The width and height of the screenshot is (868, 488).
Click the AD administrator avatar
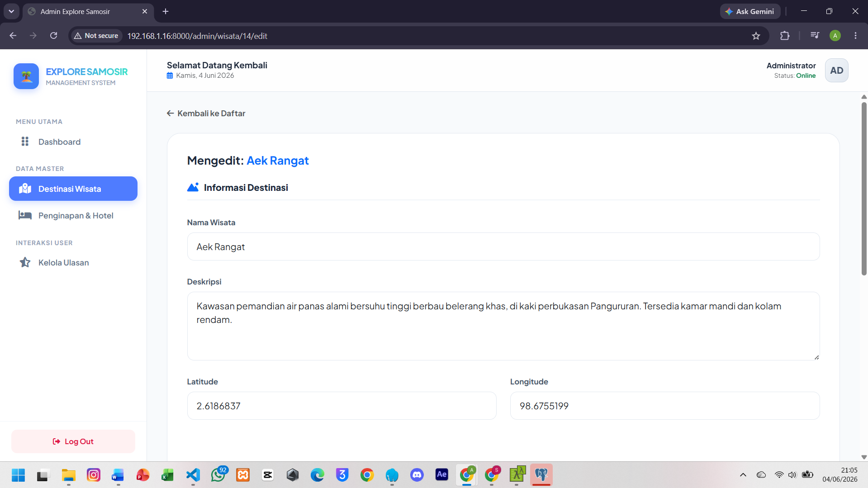click(836, 71)
